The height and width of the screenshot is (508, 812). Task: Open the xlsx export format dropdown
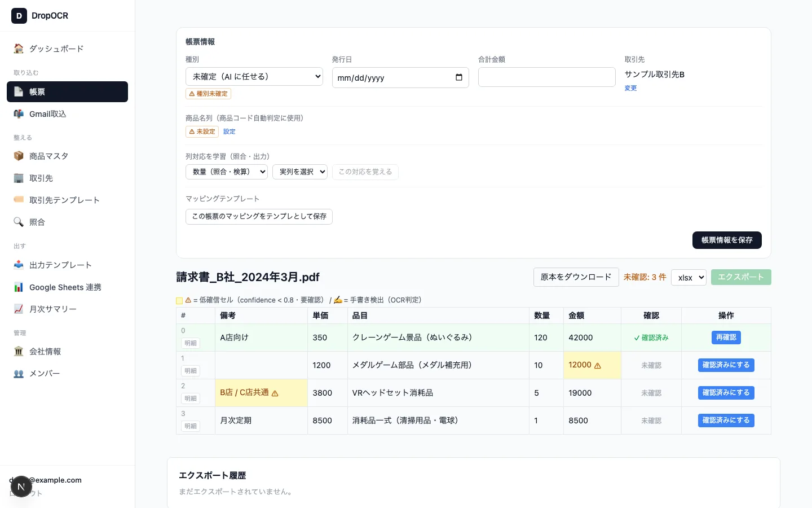pyautogui.click(x=689, y=277)
